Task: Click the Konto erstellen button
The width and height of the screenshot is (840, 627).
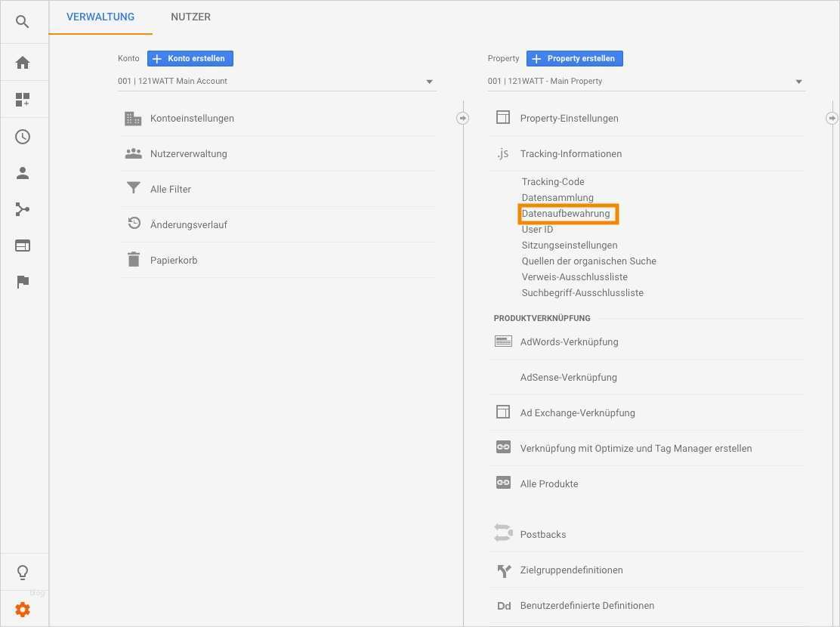Action: [190, 58]
